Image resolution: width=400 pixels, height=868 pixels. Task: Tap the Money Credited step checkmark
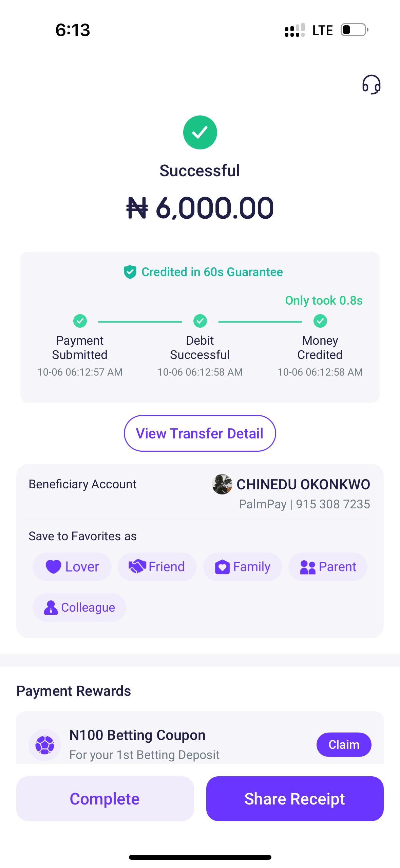pyautogui.click(x=320, y=321)
